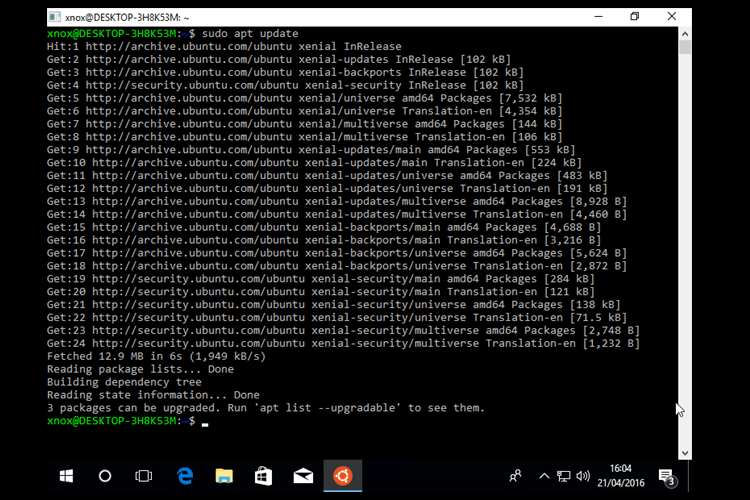Screen dimensions: 750x500
Task: Open the network status icon
Action: [563, 476]
